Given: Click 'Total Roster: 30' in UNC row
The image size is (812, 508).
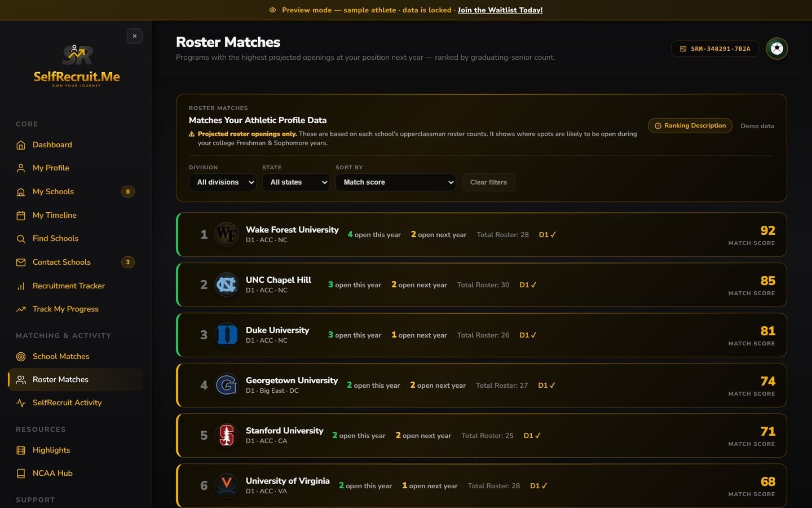Looking at the screenshot, I should coord(483,285).
